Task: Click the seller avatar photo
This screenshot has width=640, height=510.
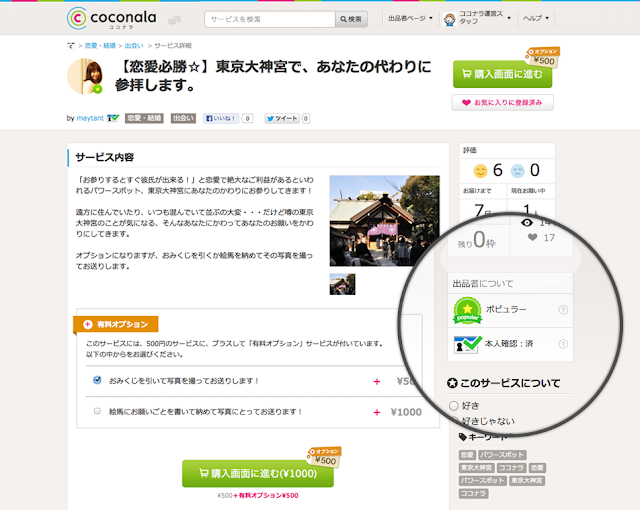Action: coord(85,76)
